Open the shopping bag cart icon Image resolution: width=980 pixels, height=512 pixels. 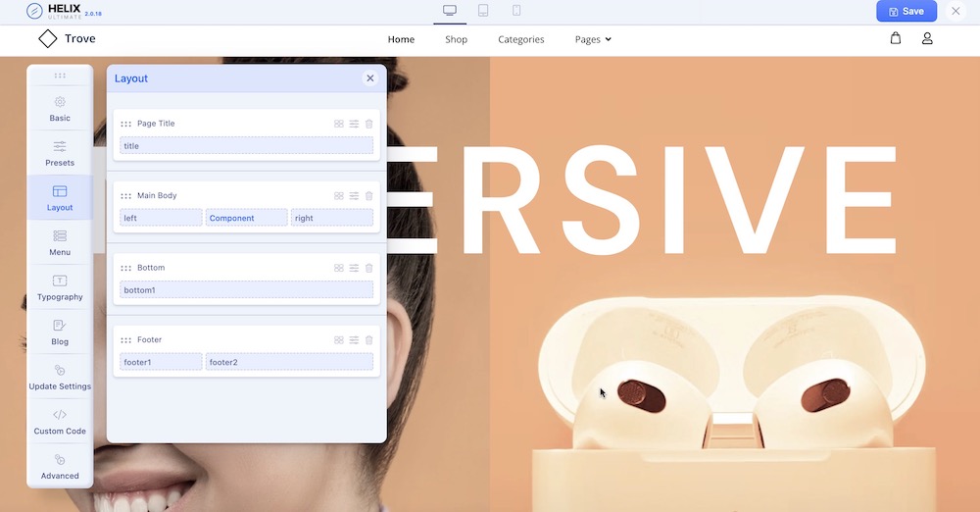click(895, 38)
